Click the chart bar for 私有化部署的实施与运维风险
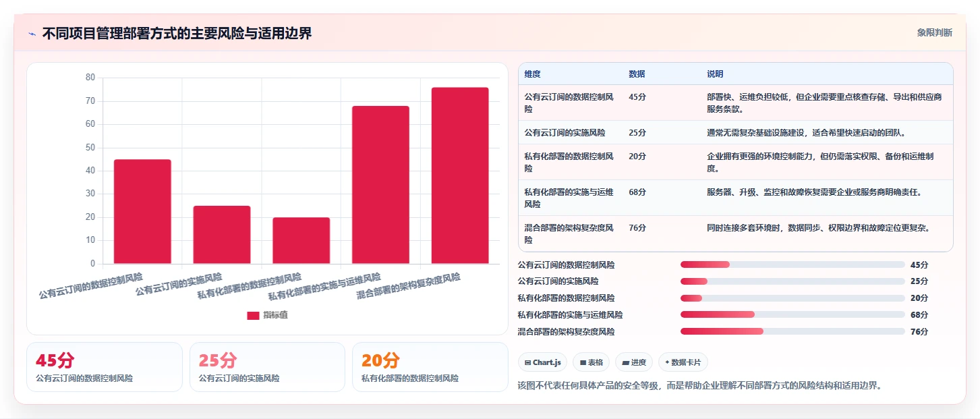Screen dimensions: 980x419 pyautogui.click(x=380, y=185)
